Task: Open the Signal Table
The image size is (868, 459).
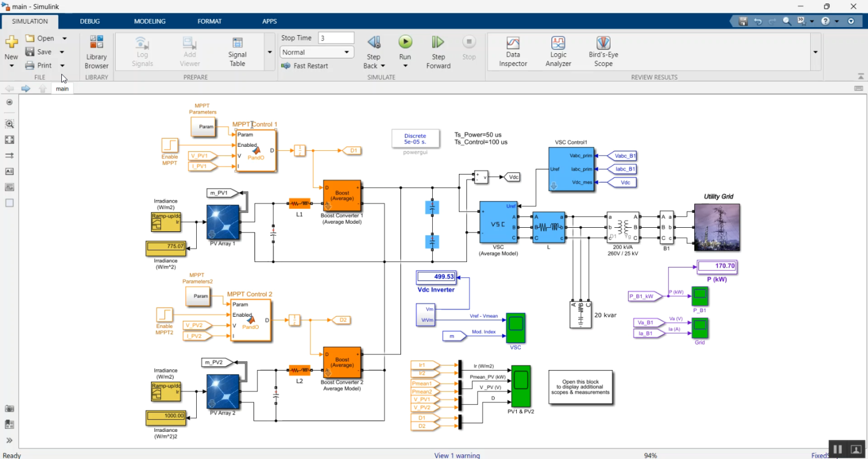Action: (237, 51)
